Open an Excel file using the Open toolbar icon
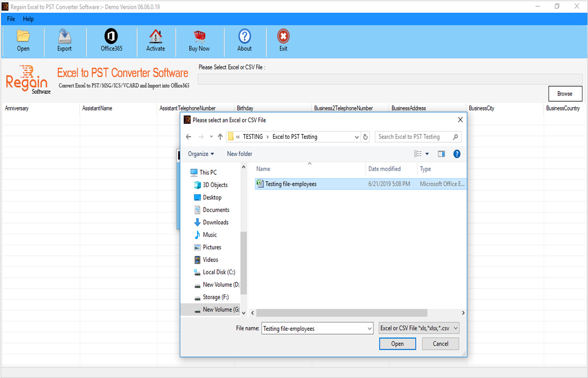Viewport: 588px width, 378px height. 23,40
